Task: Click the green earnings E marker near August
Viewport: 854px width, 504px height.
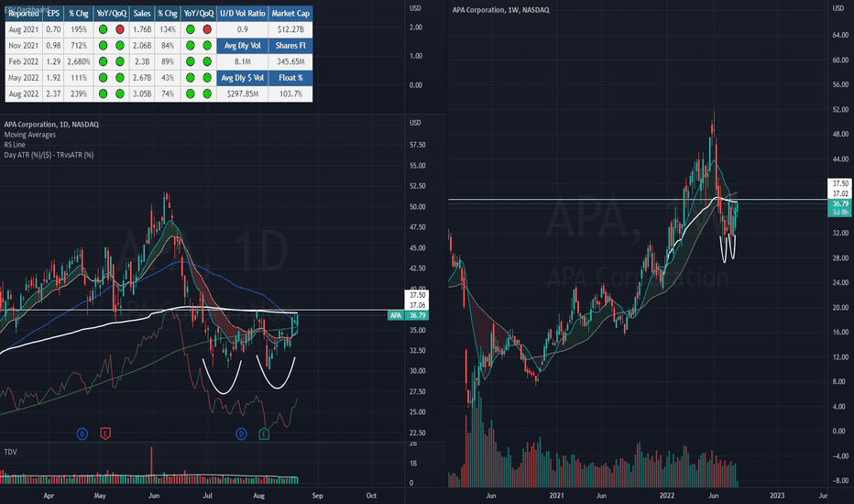Action: point(264,433)
